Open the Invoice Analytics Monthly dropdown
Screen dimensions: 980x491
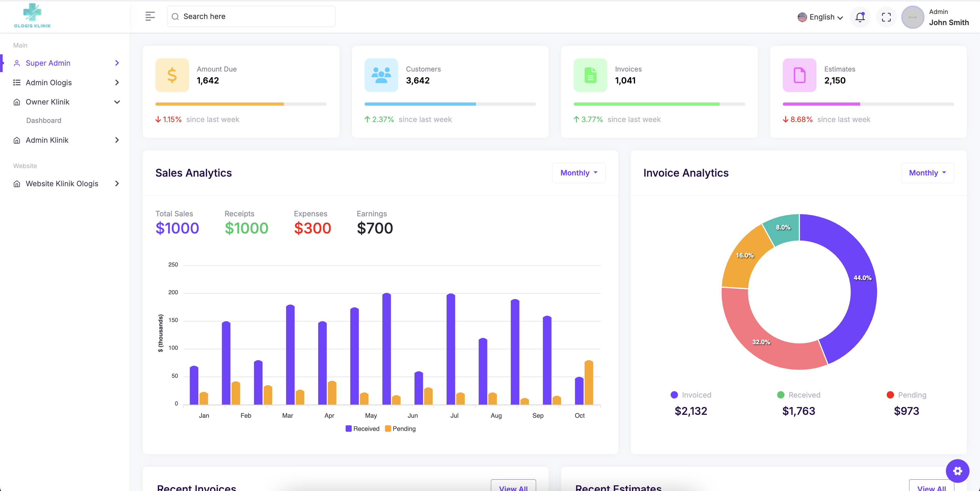pyautogui.click(x=927, y=173)
